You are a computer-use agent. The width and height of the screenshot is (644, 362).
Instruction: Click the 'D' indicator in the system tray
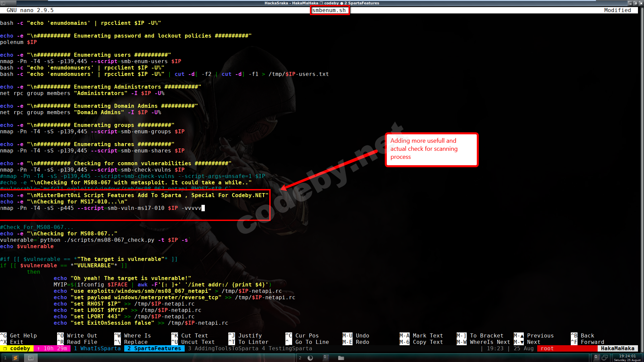pyautogui.click(x=596, y=358)
